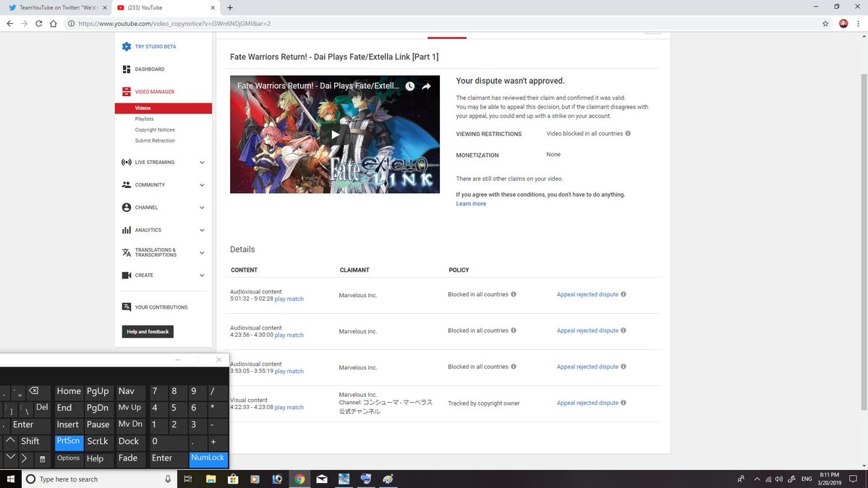This screenshot has height=488, width=868.
Task: Click Chrome icon on taskbar
Action: pos(299,479)
